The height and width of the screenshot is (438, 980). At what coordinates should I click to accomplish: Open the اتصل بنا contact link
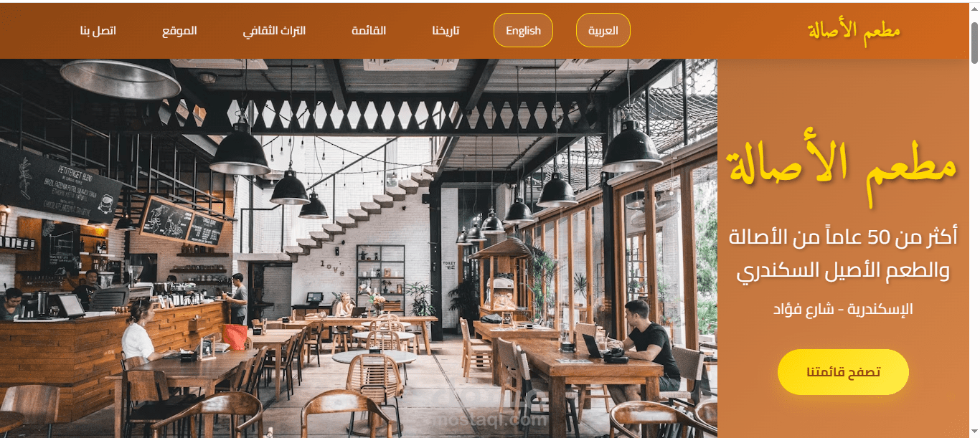(x=98, y=31)
